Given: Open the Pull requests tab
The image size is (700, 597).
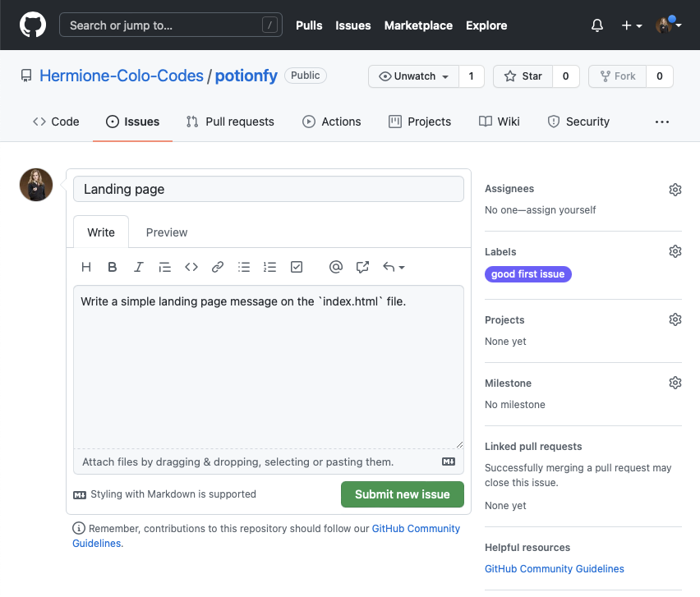Looking at the screenshot, I should pyautogui.click(x=230, y=122).
